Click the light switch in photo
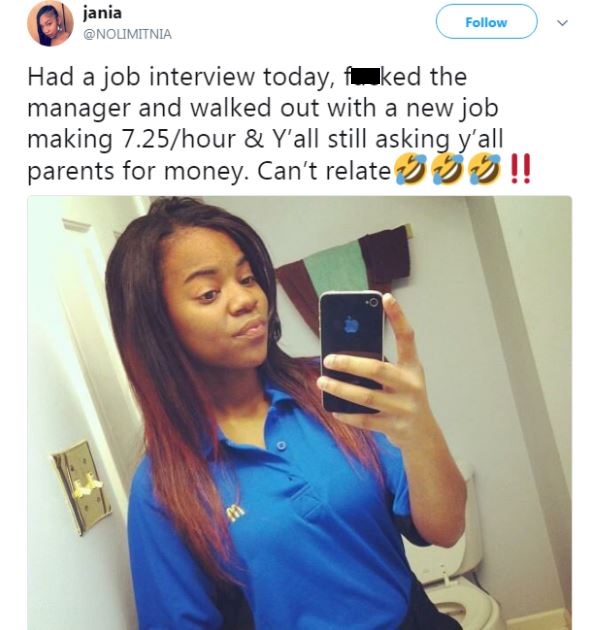Screen dimensions: 593x630 pyautogui.click(x=82, y=487)
